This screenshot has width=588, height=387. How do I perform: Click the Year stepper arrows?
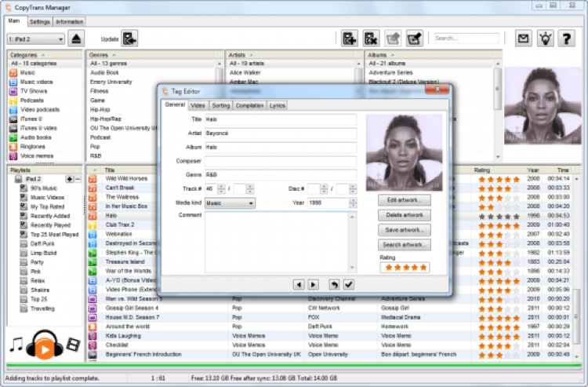tap(353, 203)
